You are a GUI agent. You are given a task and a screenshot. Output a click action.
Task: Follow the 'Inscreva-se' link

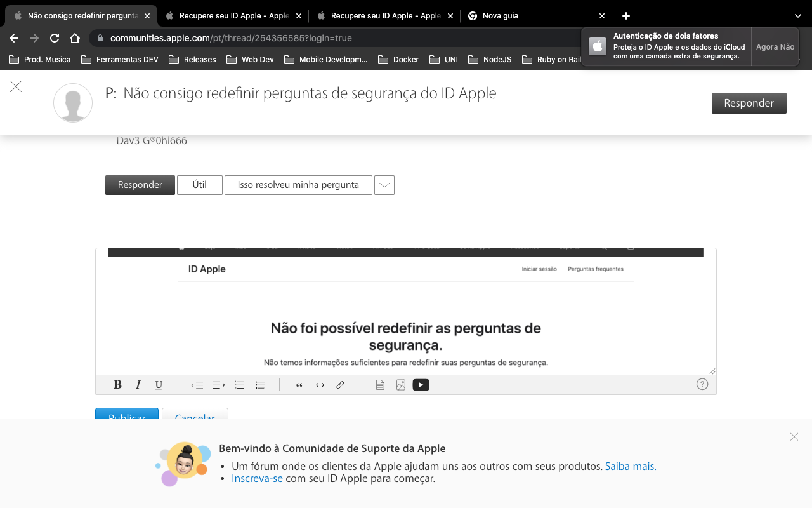pyautogui.click(x=257, y=479)
